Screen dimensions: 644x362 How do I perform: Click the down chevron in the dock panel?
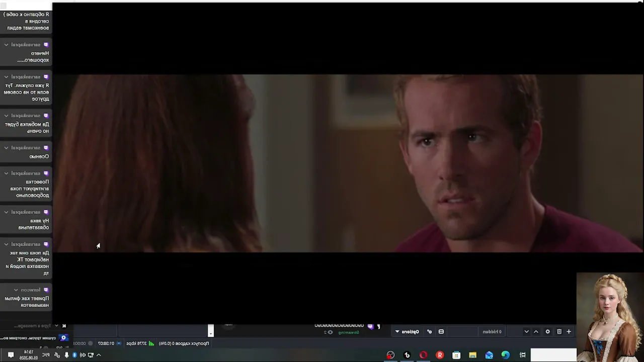tap(526, 332)
